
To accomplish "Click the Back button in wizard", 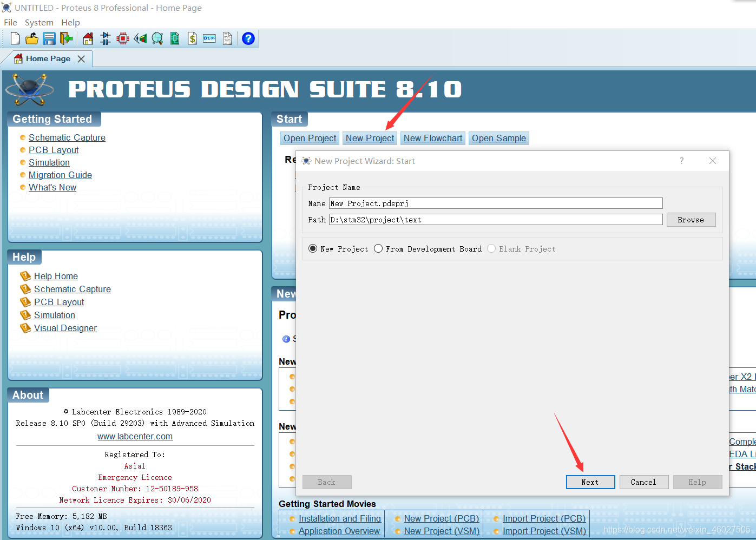I will [327, 482].
